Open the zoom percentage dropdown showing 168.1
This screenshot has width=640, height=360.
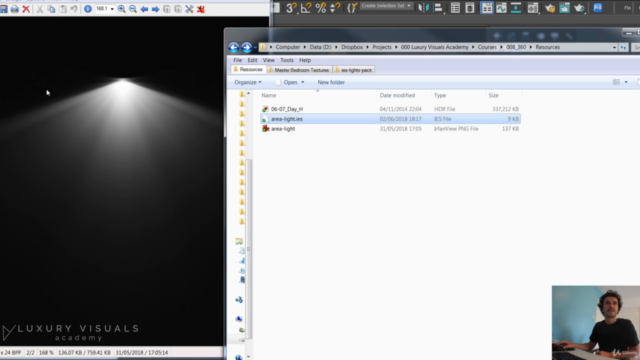pyautogui.click(x=112, y=9)
